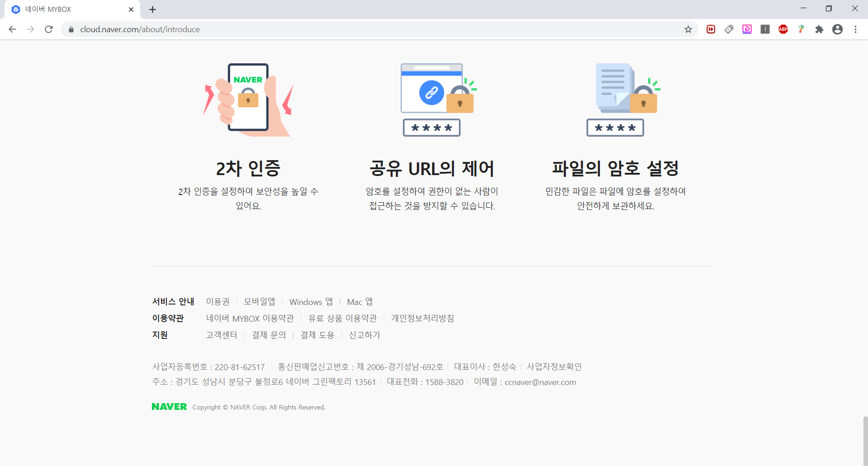Close the 네이버 MYBOX tab
Screen dimensions: 868x466
pyautogui.click(x=131, y=10)
